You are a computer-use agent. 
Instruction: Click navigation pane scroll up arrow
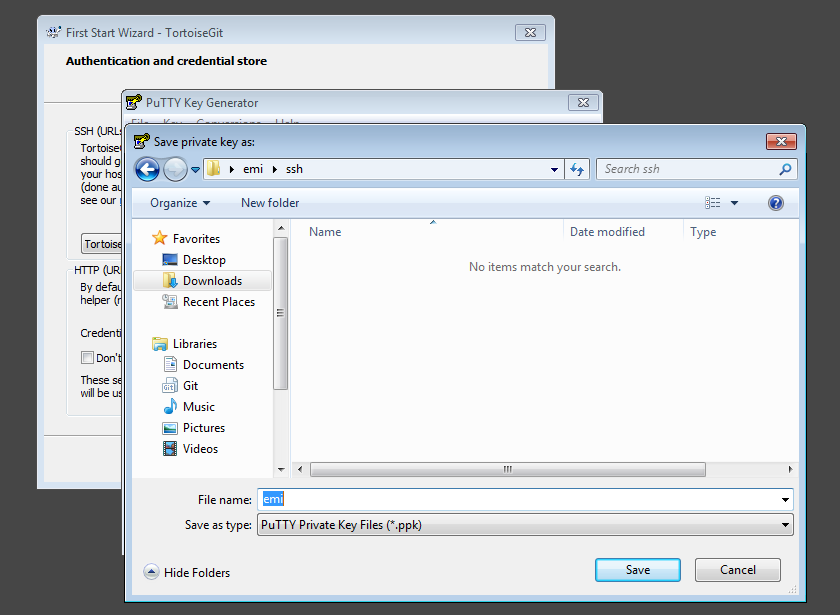tap(281, 229)
